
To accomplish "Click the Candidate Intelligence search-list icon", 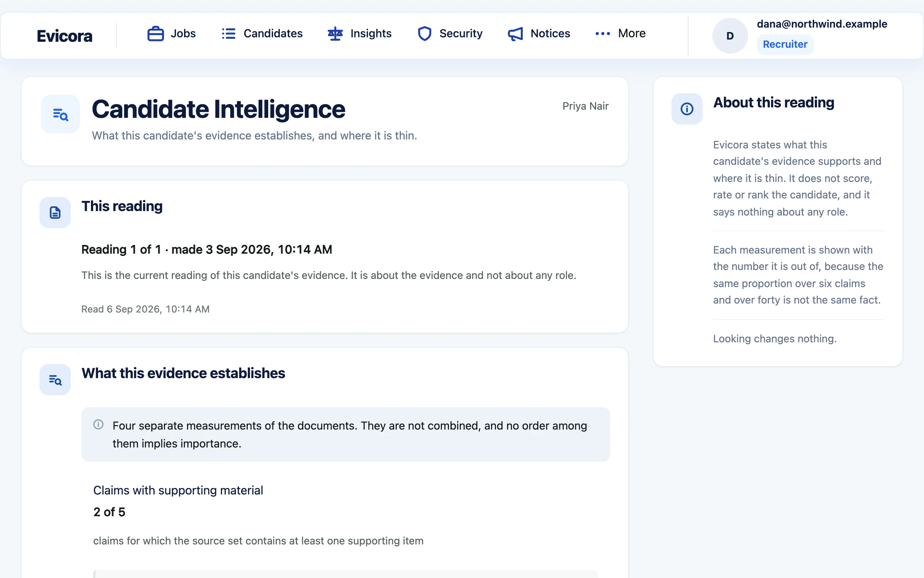I will pyautogui.click(x=60, y=114).
